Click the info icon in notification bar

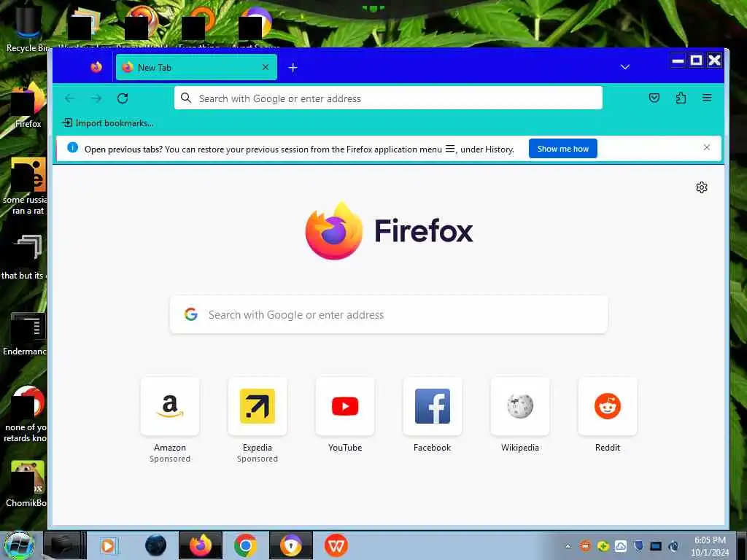pyautogui.click(x=72, y=147)
